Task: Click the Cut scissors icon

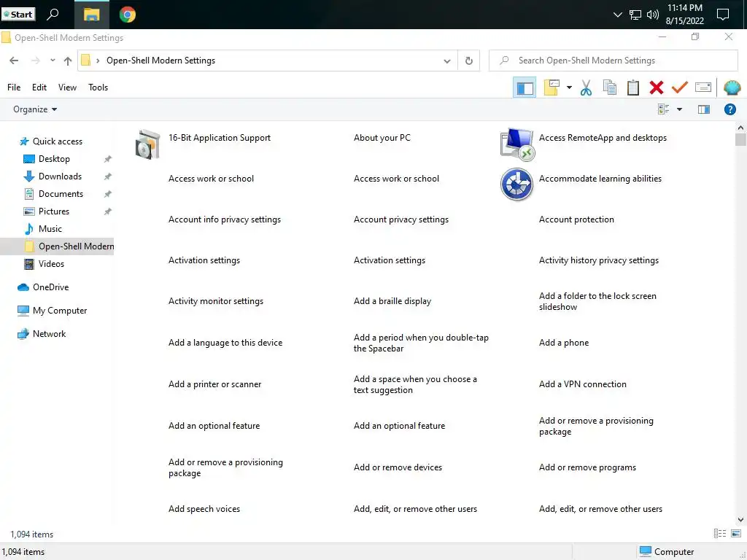Action: click(586, 87)
